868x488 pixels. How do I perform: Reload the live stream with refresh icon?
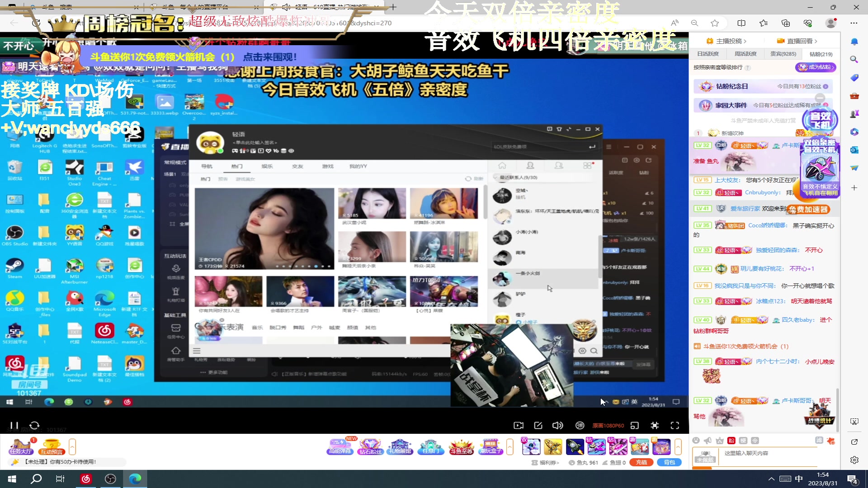point(34,425)
